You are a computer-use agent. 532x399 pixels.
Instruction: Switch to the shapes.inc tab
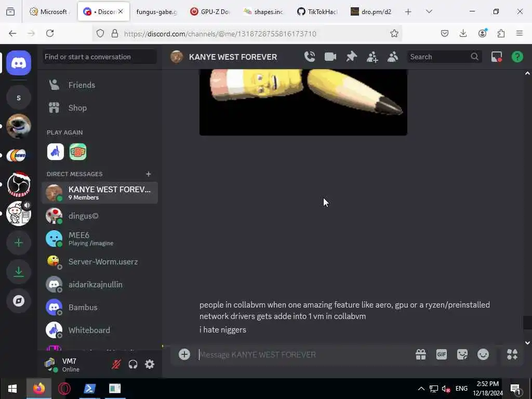click(263, 12)
